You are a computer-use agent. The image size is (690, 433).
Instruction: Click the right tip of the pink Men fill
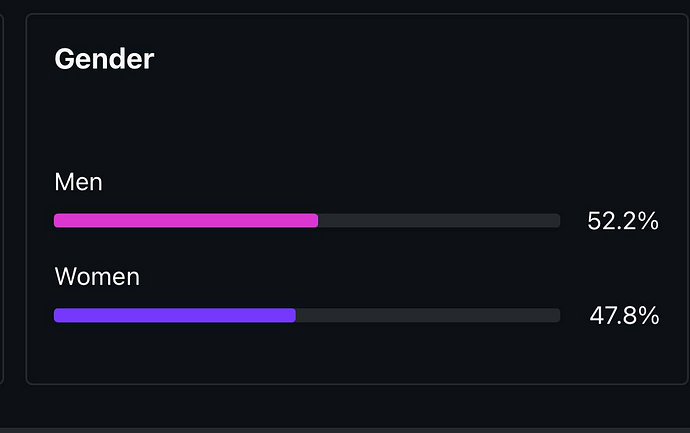point(315,221)
